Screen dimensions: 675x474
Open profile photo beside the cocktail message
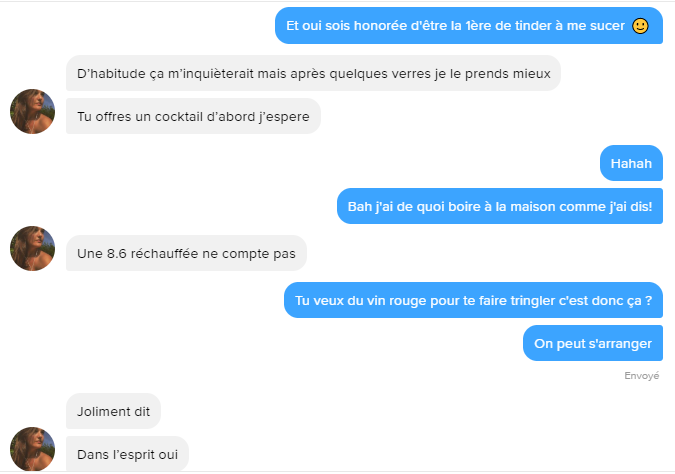coord(32,112)
